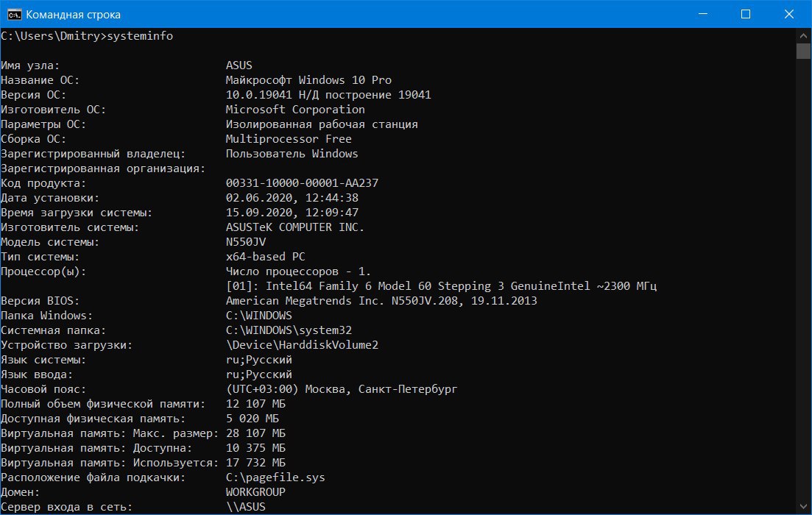
Task: Click label Сервер входа в сеть:
Action: click(x=66, y=507)
